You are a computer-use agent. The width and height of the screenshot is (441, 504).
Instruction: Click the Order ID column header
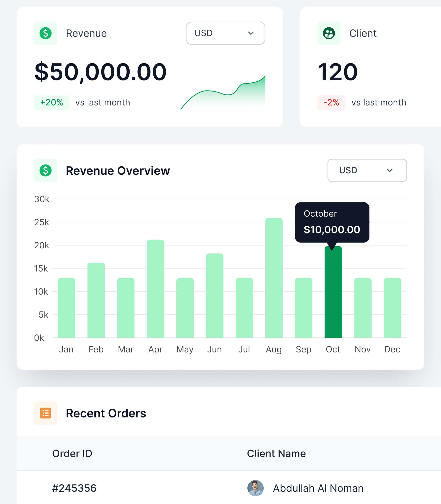pyautogui.click(x=72, y=454)
